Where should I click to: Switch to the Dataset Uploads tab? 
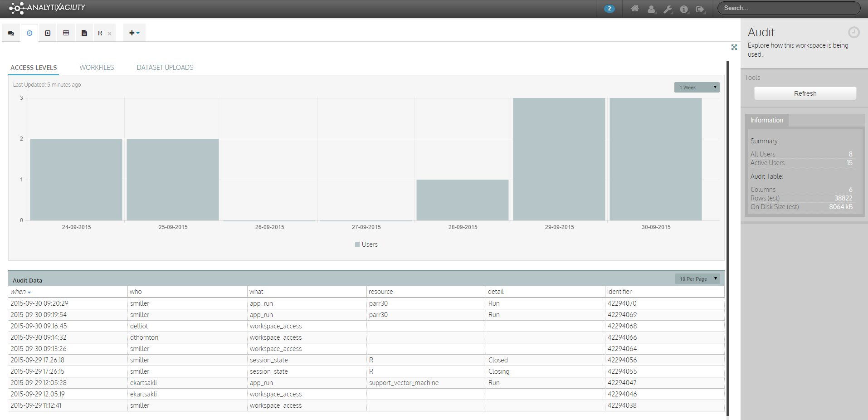pos(165,68)
